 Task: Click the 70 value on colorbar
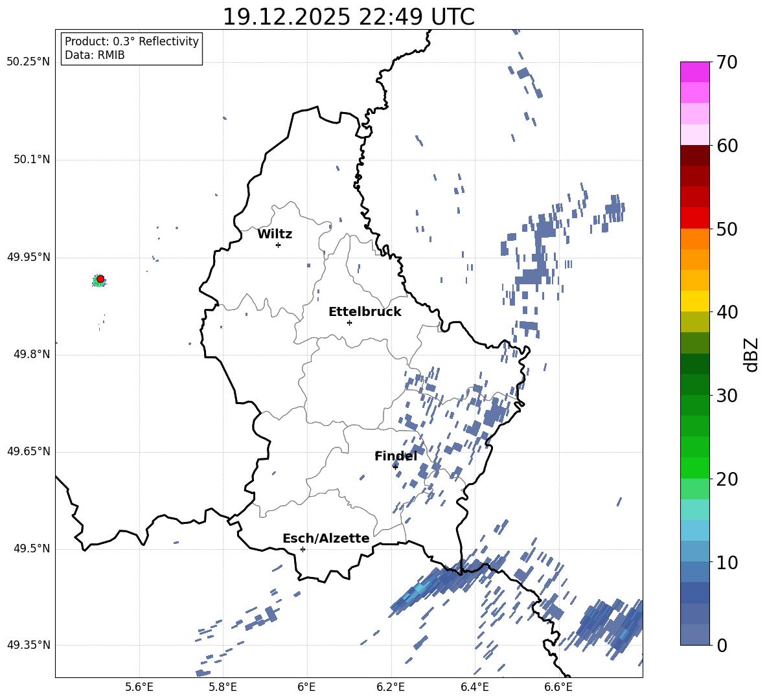click(727, 62)
